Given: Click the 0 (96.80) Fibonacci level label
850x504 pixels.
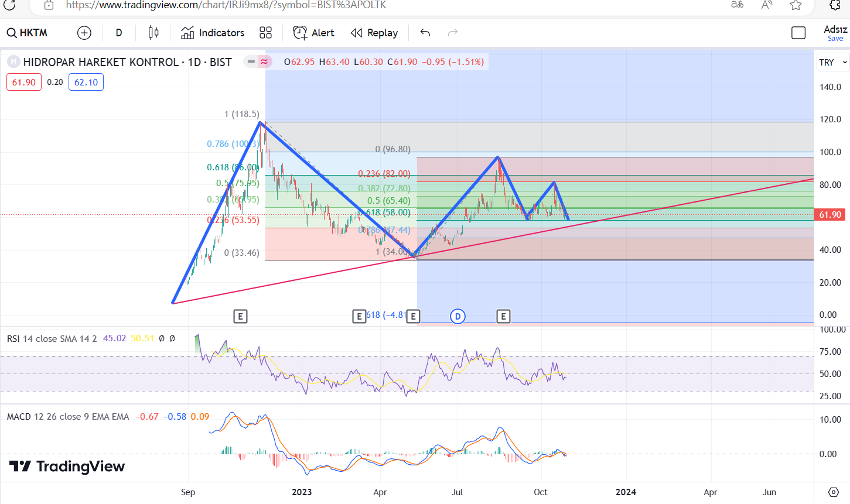Looking at the screenshot, I should click(393, 149).
